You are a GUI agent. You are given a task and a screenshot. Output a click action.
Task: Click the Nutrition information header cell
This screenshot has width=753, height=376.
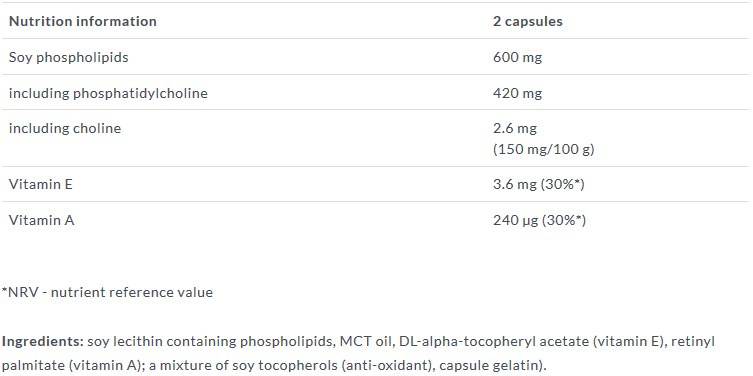pyautogui.click(x=83, y=22)
